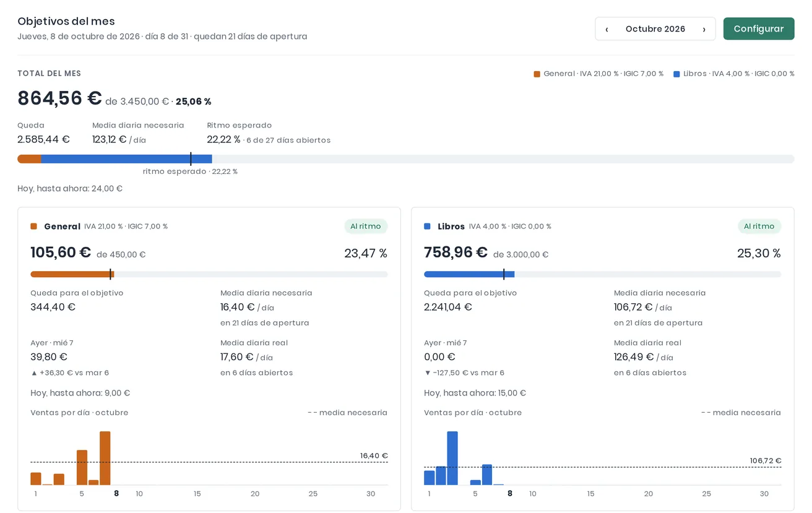Click the General amount 105,60 €
This screenshot has height=513, width=812.
61,252
